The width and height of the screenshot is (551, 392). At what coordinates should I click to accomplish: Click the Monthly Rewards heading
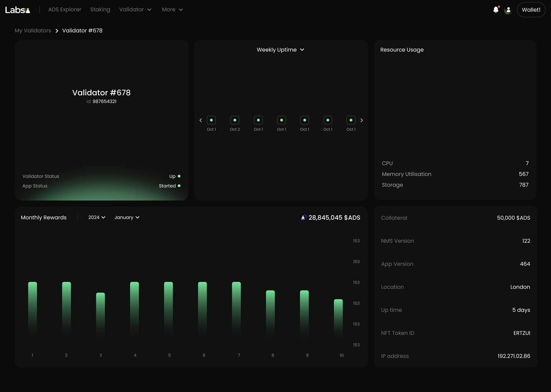(44, 217)
